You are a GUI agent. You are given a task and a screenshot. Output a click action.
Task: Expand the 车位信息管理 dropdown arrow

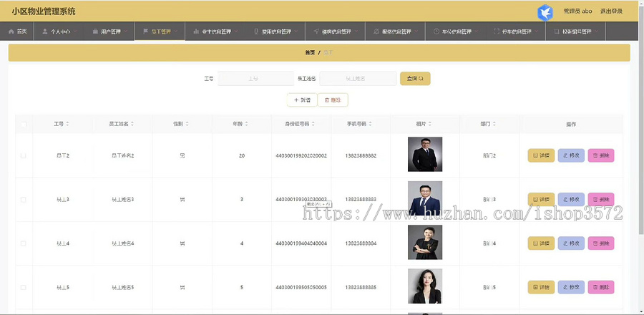pos(476,31)
